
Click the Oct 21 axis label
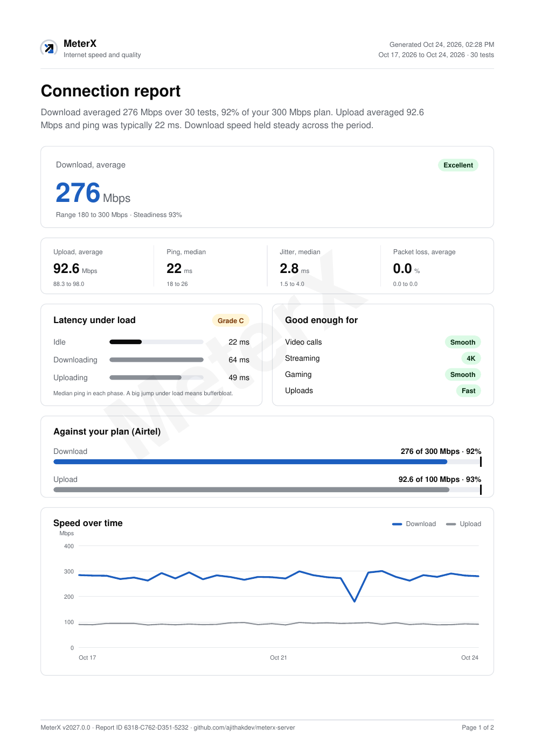click(x=279, y=658)
